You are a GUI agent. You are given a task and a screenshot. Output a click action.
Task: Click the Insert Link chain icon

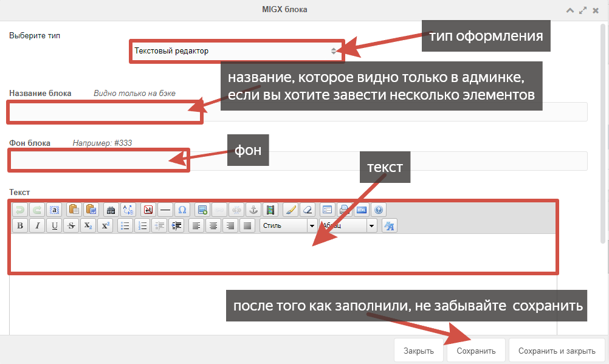pos(219,210)
